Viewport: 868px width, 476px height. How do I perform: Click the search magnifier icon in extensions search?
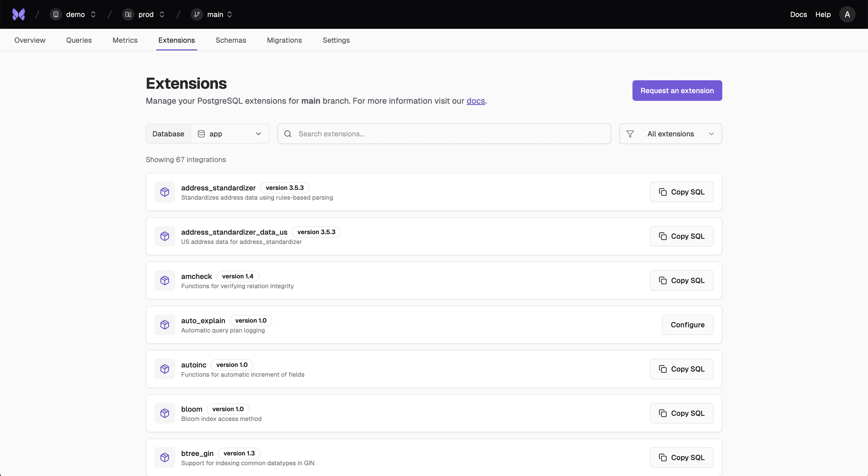(x=288, y=134)
